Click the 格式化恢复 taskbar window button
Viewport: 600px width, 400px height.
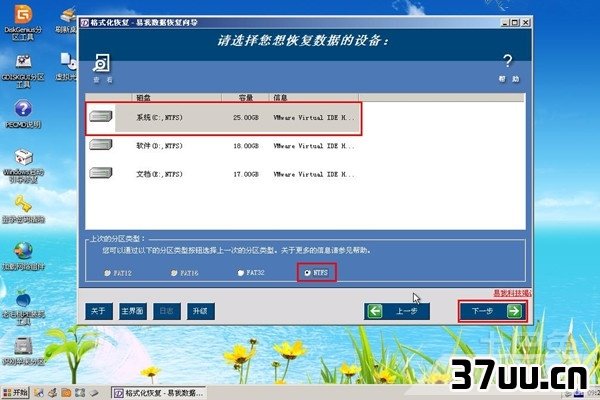click(160, 393)
